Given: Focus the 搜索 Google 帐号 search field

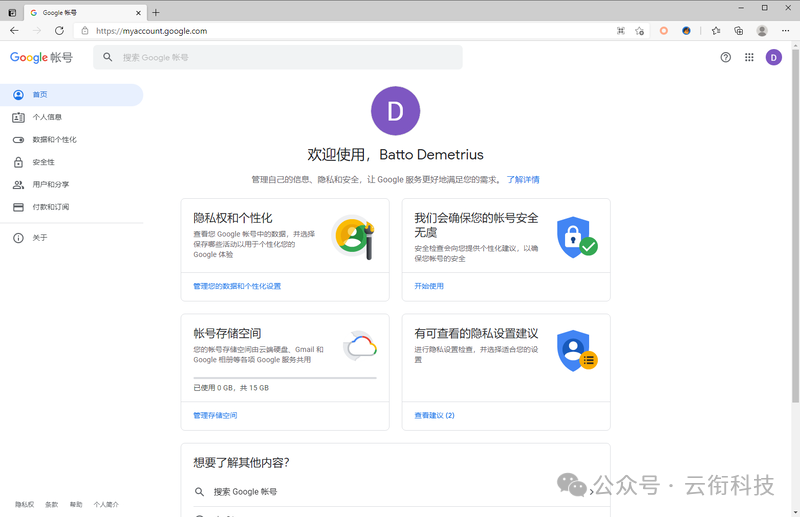Looking at the screenshot, I should click(x=278, y=57).
